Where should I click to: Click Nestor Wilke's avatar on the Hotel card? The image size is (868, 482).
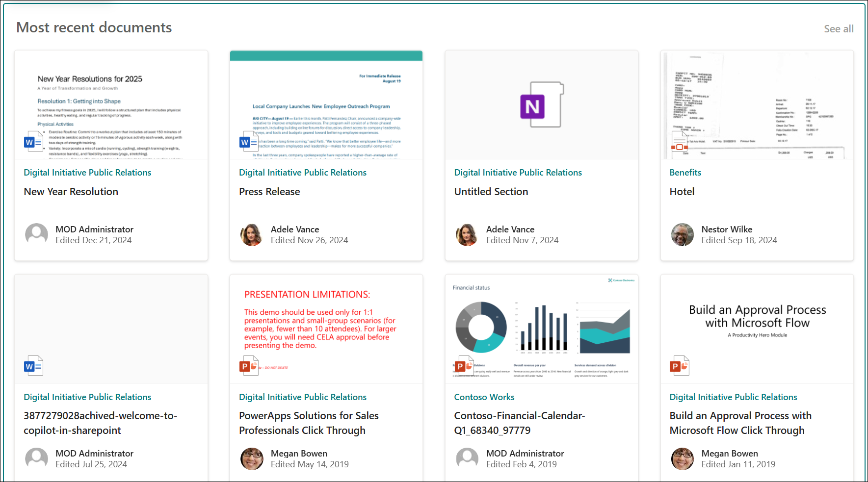(682, 235)
